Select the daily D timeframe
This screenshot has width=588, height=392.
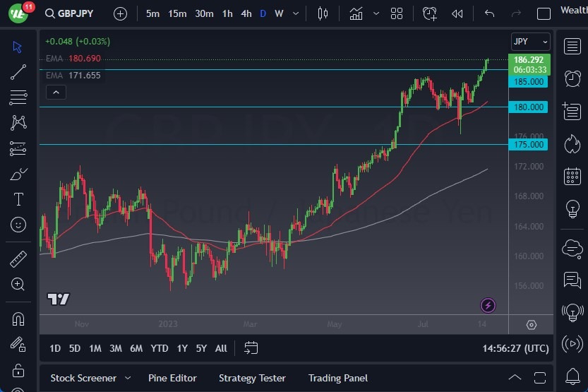(x=263, y=13)
